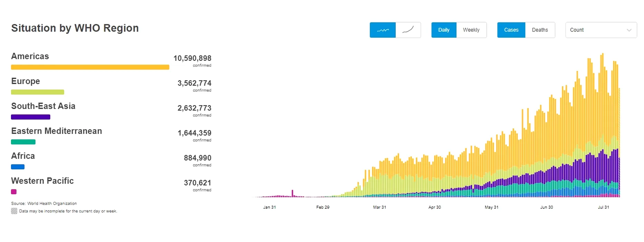Select the daily fluctuation line chart icon
Viewport: 644px width, 242px height.
click(x=382, y=30)
